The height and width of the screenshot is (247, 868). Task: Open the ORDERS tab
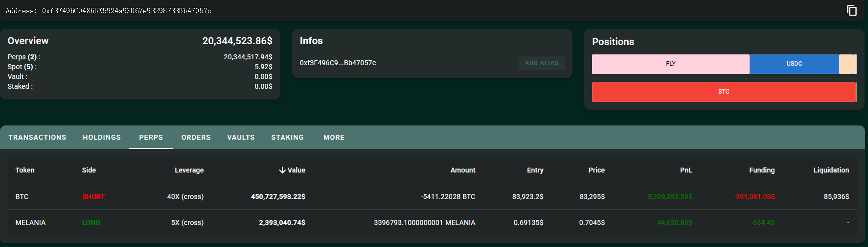coord(196,137)
